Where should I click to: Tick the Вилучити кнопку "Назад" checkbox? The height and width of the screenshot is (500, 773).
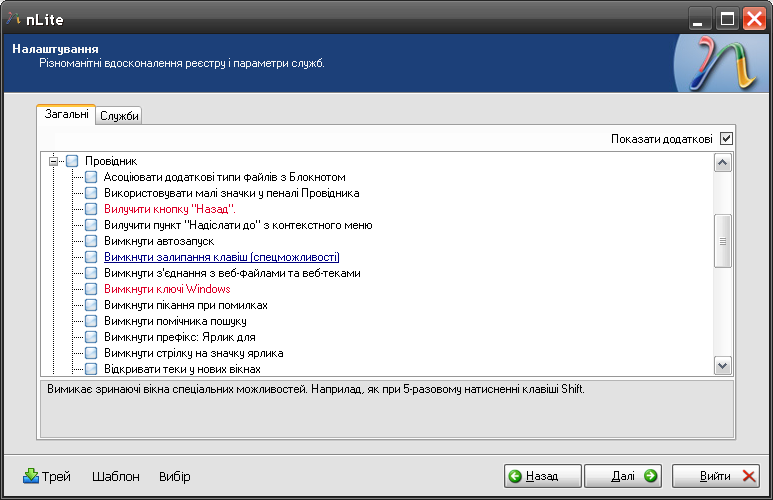91,209
